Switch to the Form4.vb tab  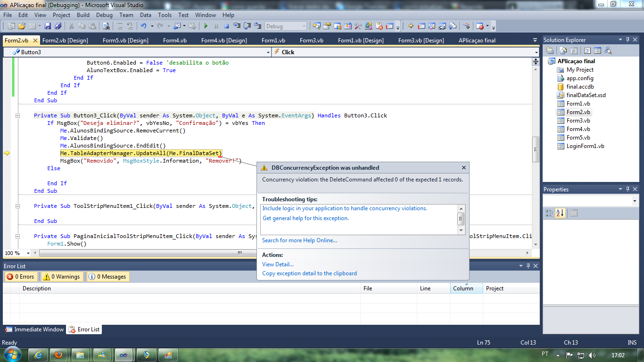coord(175,41)
